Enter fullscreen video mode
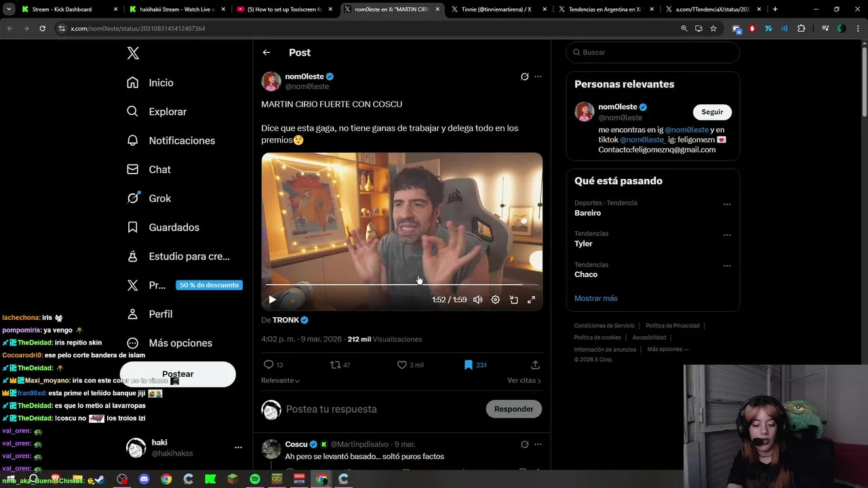The height and width of the screenshot is (488, 868). tap(531, 300)
